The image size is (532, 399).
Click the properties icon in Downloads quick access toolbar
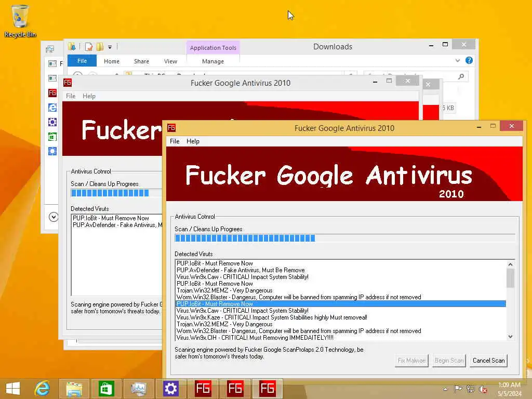click(x=88, y=47)
